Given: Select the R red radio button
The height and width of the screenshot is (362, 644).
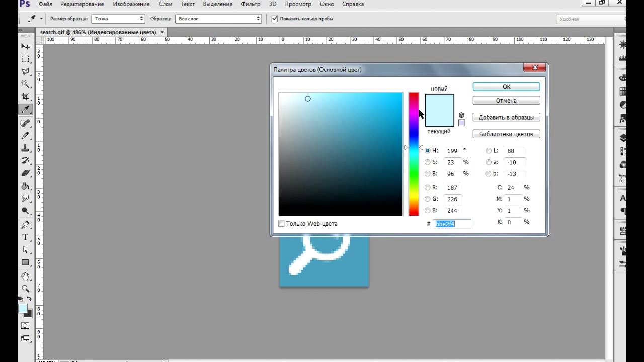Looking at the screenshot, I should (428, 187).
